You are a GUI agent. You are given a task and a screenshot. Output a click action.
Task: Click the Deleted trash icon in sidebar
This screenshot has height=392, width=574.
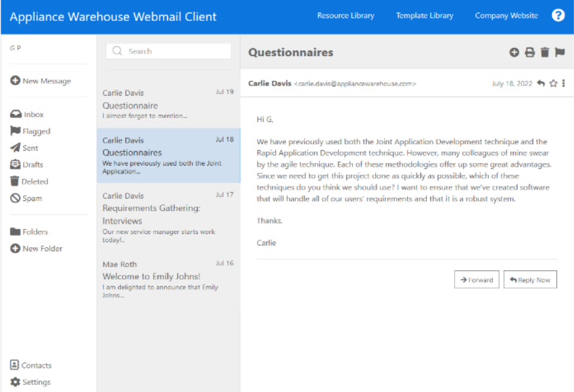[14, 181]
